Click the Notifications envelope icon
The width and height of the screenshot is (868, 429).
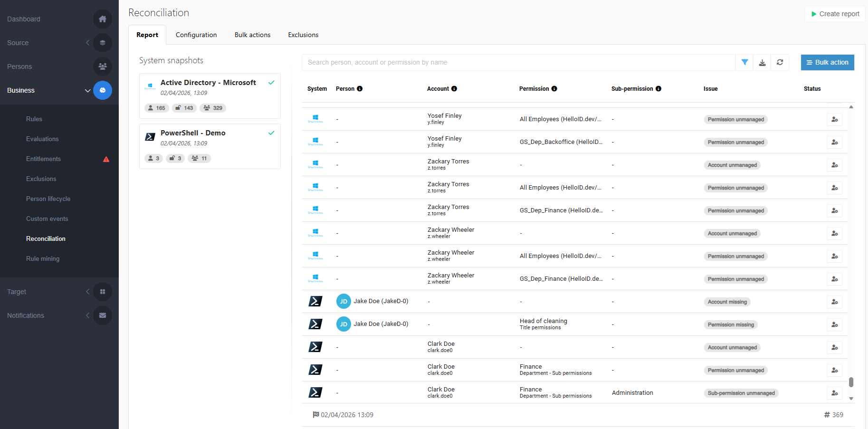coord(102,315)
